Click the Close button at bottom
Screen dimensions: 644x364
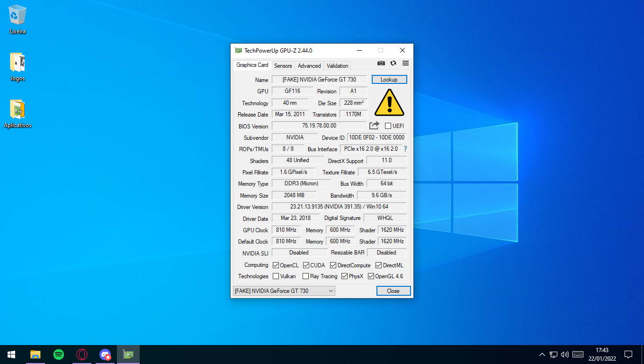(393, 291)
